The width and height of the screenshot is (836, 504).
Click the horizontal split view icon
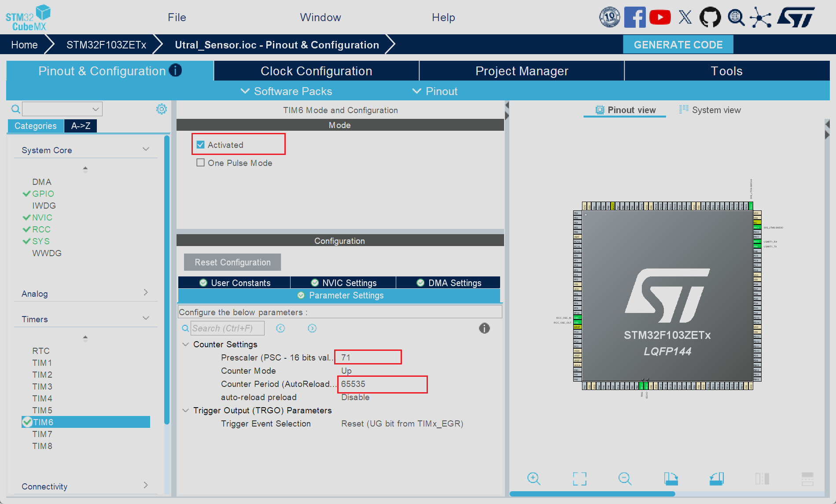807,478
